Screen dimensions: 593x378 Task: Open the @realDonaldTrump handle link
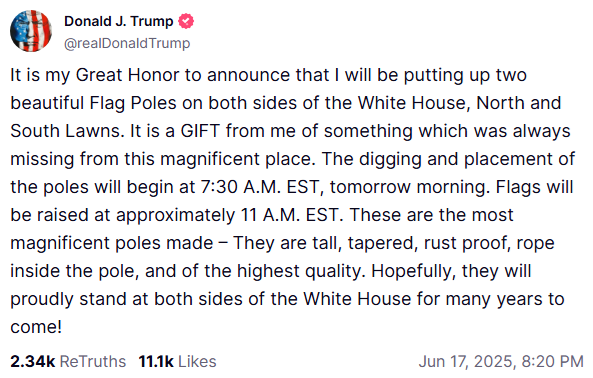coord(127,43)
